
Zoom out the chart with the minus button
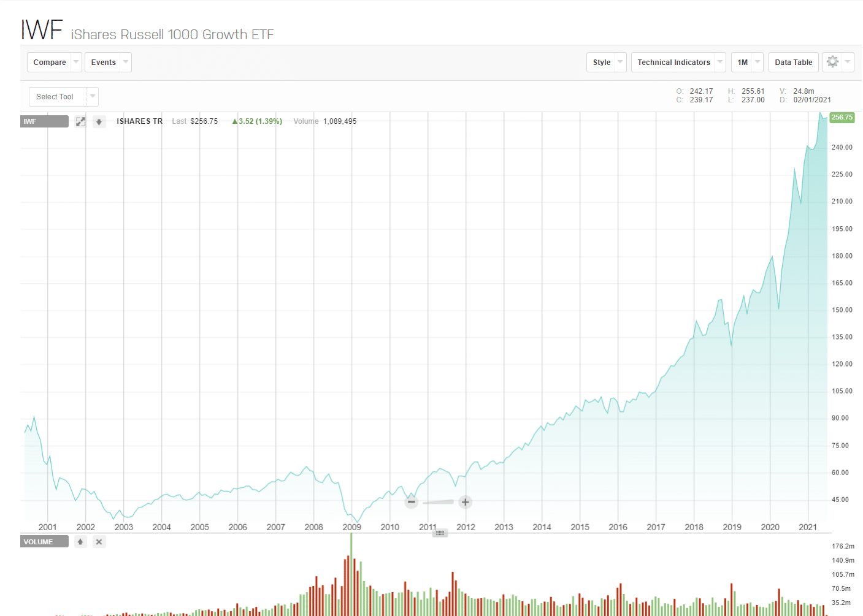point(412,502)
